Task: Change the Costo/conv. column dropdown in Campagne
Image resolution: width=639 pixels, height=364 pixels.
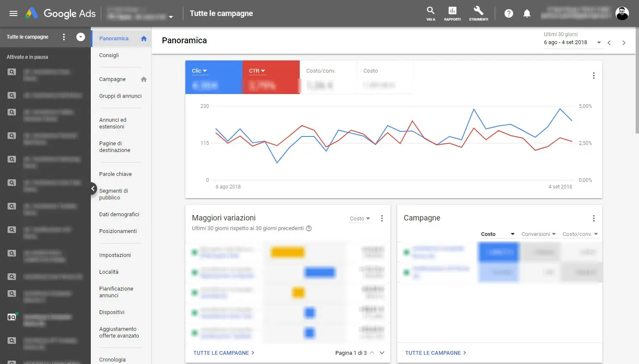Action: (x=581, y=234)
